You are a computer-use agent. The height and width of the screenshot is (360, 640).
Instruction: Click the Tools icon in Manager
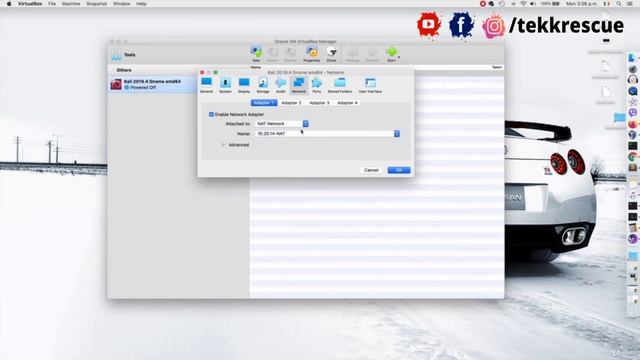117,55
